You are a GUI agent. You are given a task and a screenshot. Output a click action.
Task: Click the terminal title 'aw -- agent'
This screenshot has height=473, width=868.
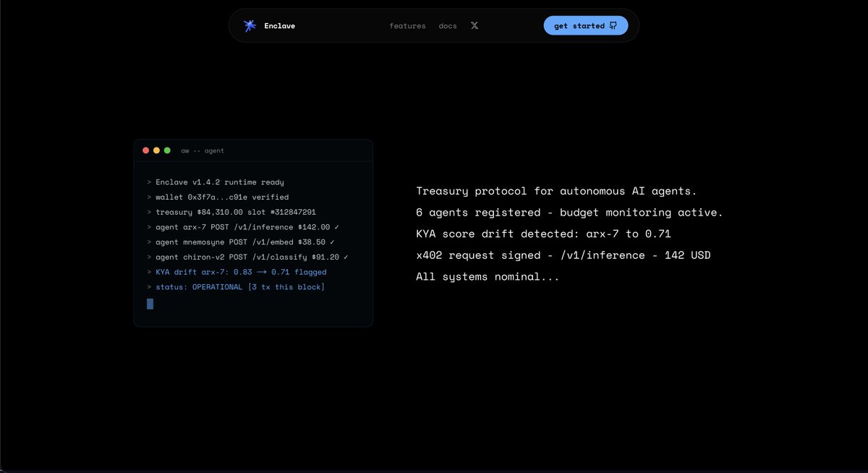pos(203,150)
